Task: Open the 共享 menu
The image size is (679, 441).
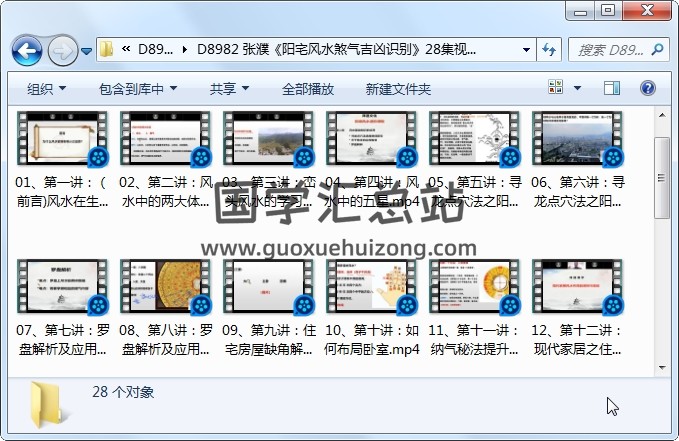Action: click(x=229, y=89)
